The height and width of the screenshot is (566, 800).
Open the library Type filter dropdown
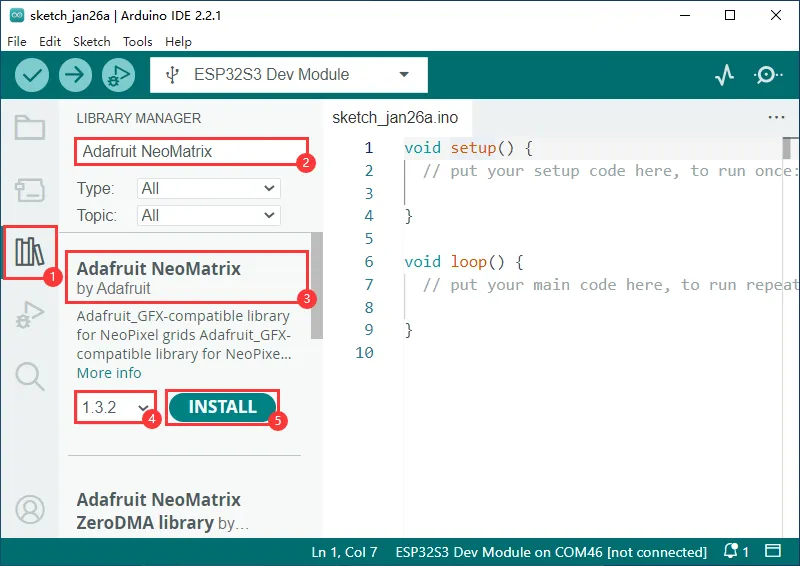click(x=208, y=188)
